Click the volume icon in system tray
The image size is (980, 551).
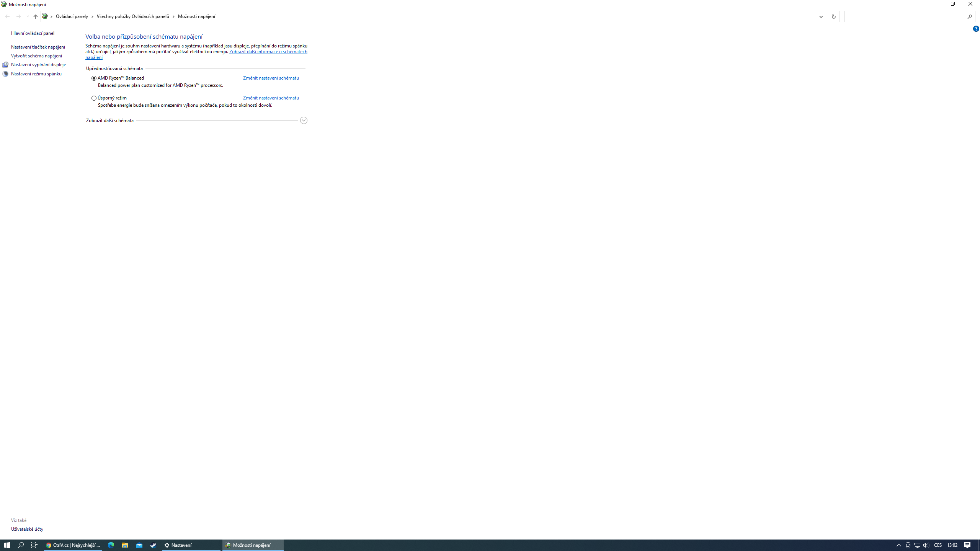(x=926, y=545)
